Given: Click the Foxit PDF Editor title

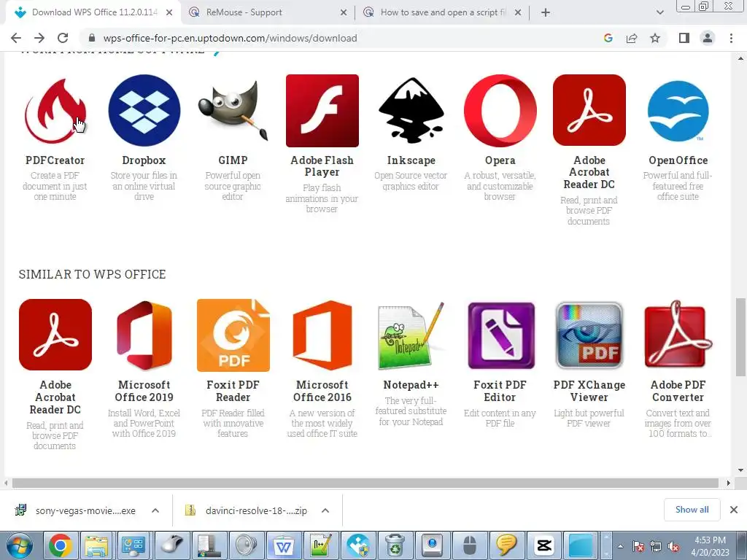Looking at the screenshot, I should pos(500,391).
